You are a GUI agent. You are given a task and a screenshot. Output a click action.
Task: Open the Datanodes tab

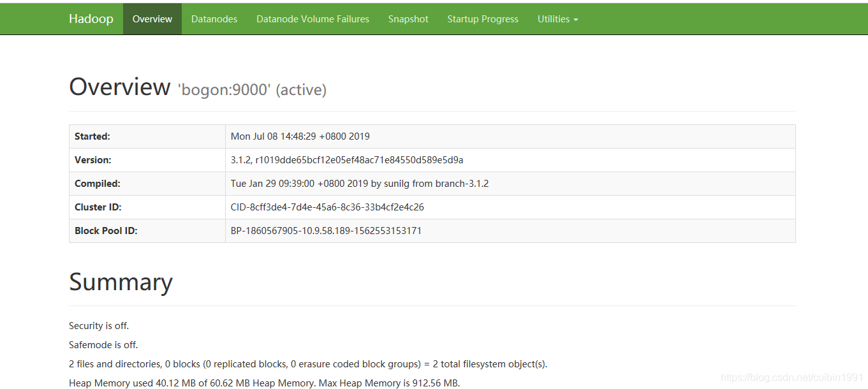coord(214,19)
